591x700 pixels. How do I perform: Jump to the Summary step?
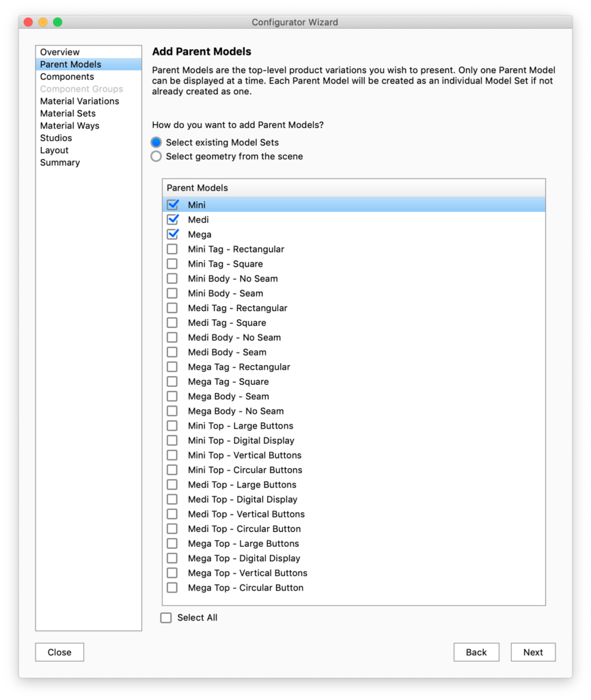[x=60, y=163]
